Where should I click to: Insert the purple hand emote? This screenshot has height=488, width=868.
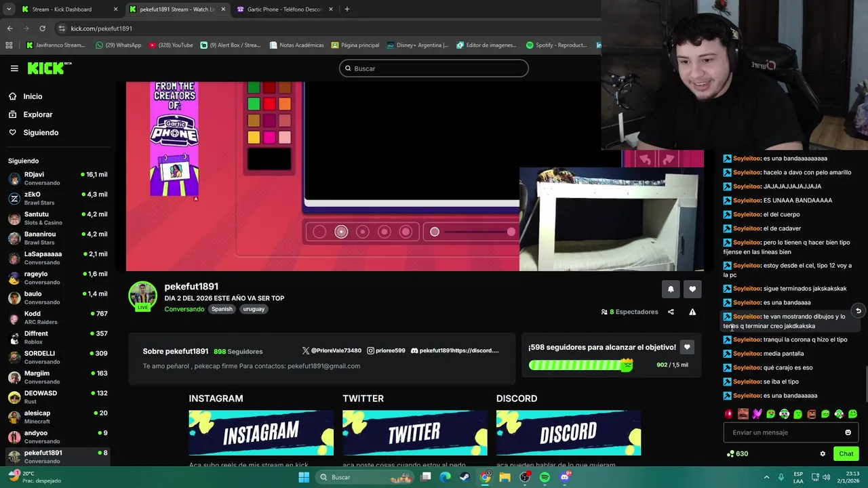click(x=757, y=413)
